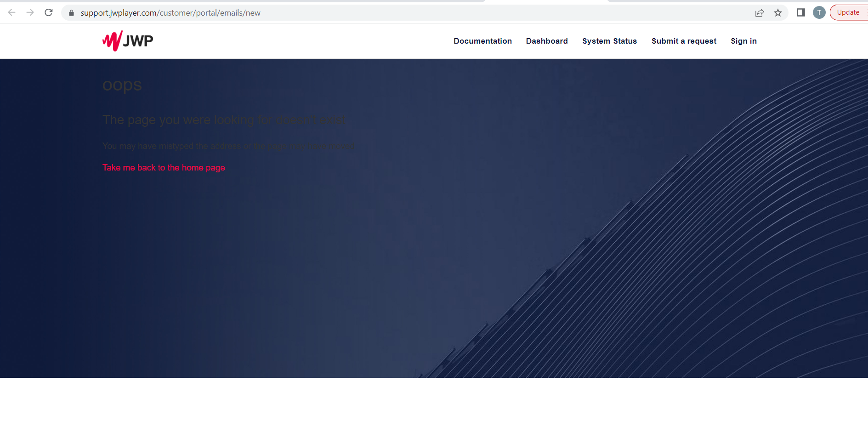This screenshot has height=421, width=868.
Task: View site security lock info
Action: [71, 13]
